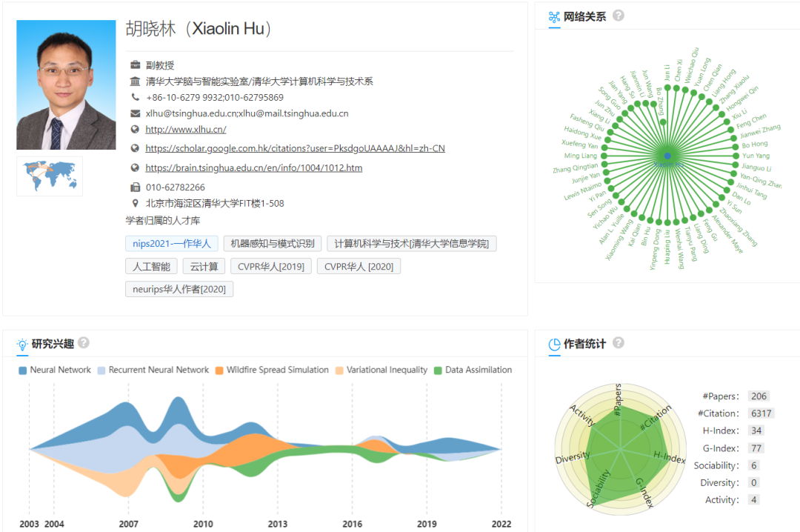The height and width of the screenshot is (532, 800).
Task: Toggle the Recurrent Neural Network legend swatch
Action: (101, 370)
